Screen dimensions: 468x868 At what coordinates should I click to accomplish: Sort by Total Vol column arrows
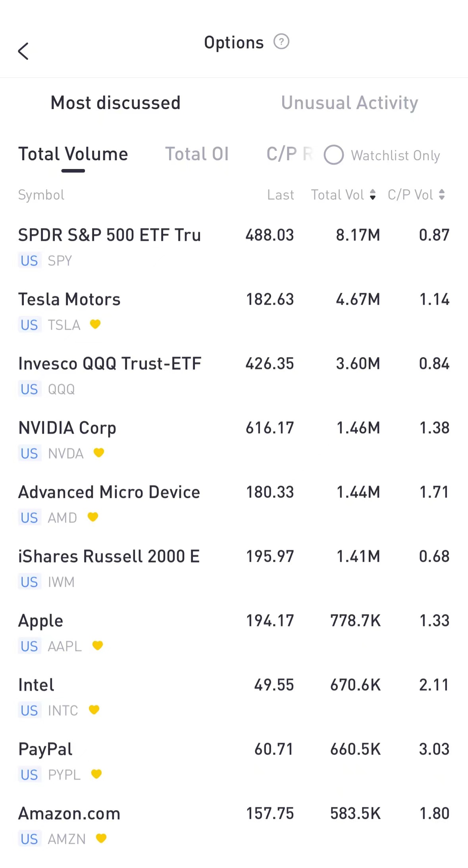pyautogui.click(x=373, y=194)
